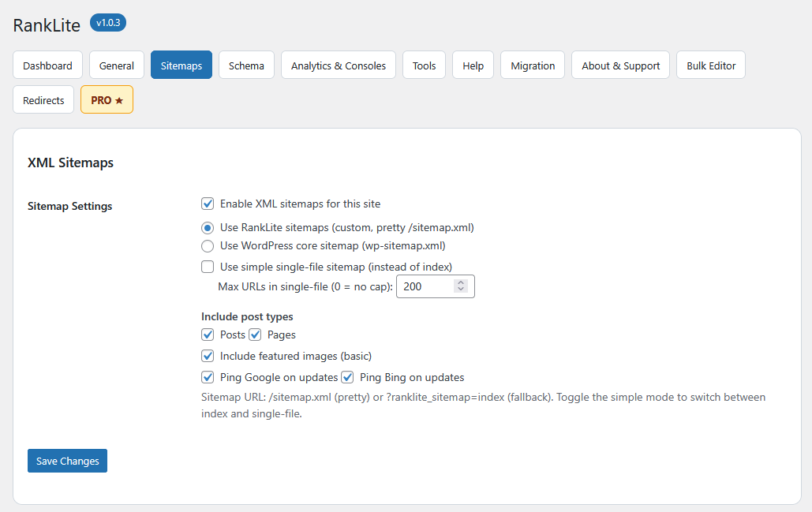Save Changes for sitemap settings
812x512 pixels.
(67, 460)
